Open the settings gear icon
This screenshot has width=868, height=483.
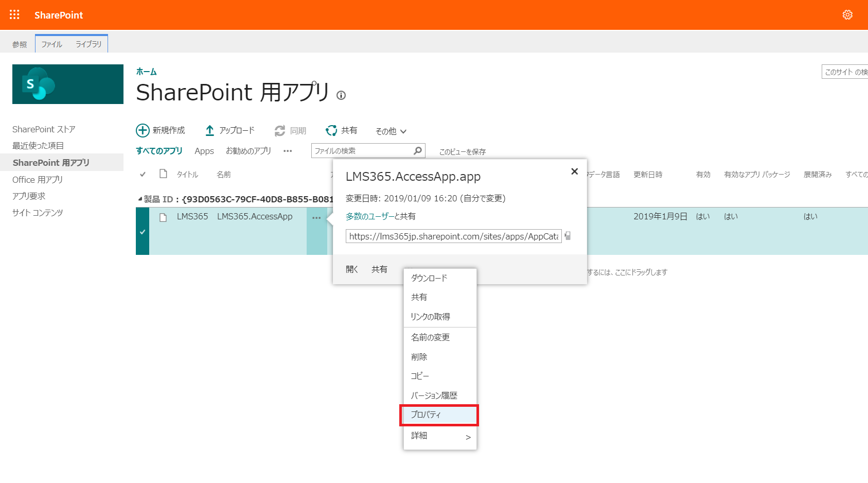(847, 15)
